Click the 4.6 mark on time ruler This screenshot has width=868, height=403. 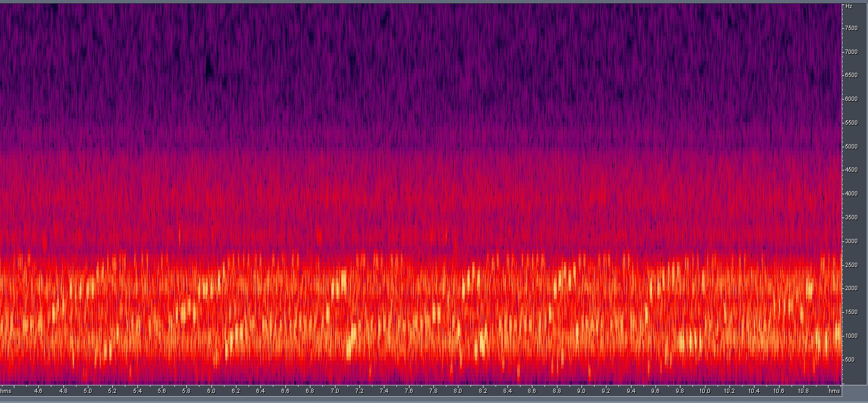tap(38, 390)
